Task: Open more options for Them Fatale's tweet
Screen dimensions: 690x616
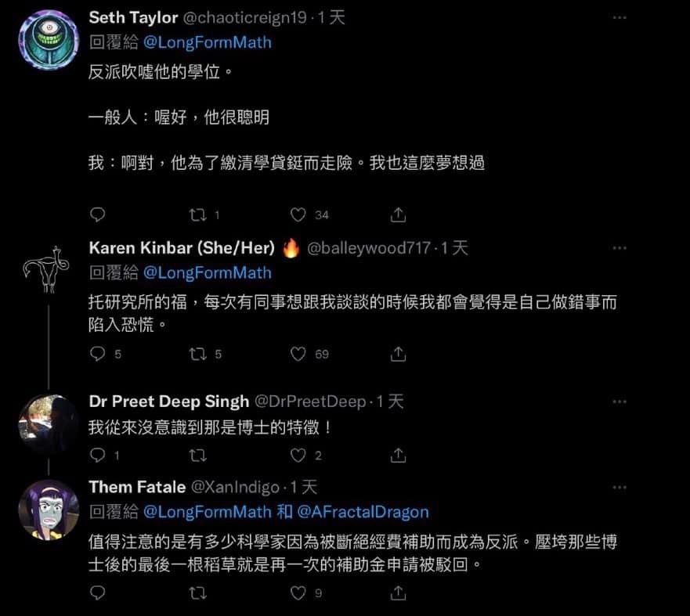Action: click(x=620, y=487)
